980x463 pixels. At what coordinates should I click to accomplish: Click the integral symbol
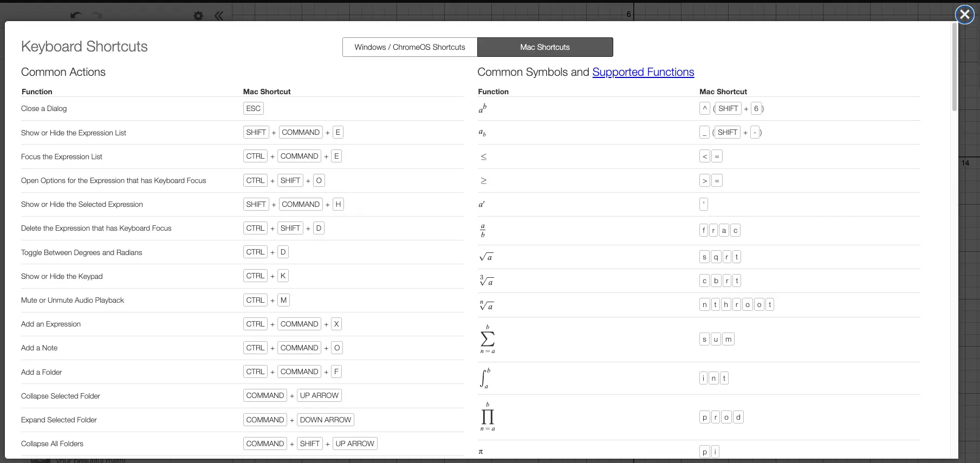point(485,378)
